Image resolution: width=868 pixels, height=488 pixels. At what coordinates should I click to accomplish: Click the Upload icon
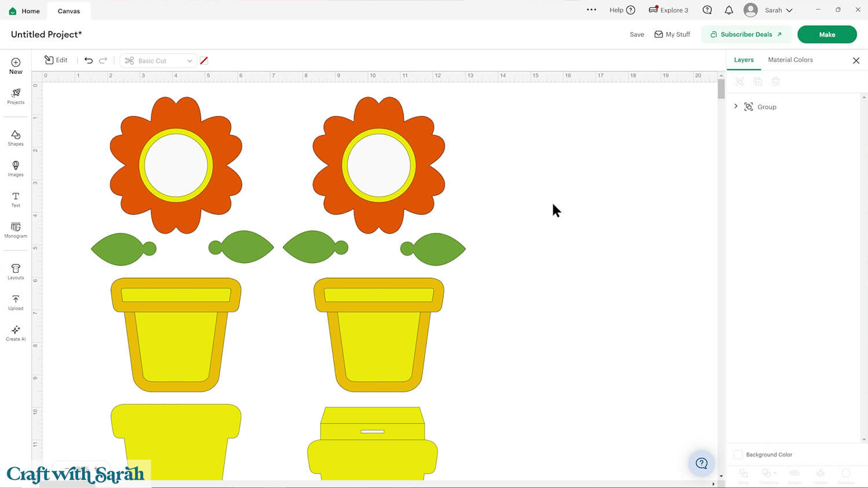coord(16,302)
